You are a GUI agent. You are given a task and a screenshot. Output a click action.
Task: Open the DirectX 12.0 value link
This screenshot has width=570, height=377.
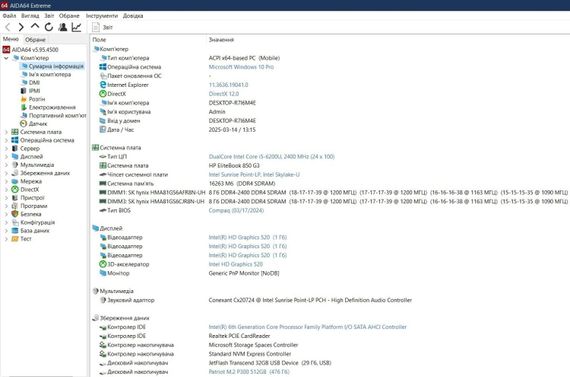pyautogui.click(x=224, y=94)
